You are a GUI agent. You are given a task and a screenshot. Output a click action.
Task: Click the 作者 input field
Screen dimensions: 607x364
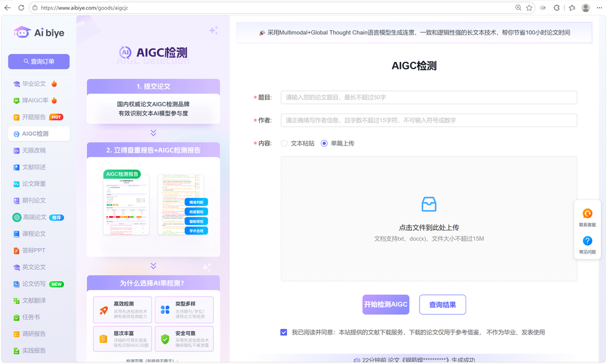tap(429, 120)
